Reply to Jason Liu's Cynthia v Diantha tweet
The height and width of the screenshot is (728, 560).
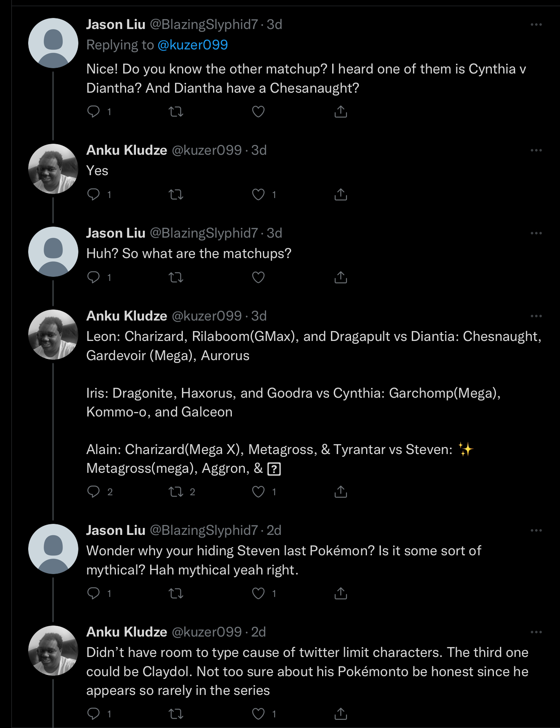click(93, 111)
